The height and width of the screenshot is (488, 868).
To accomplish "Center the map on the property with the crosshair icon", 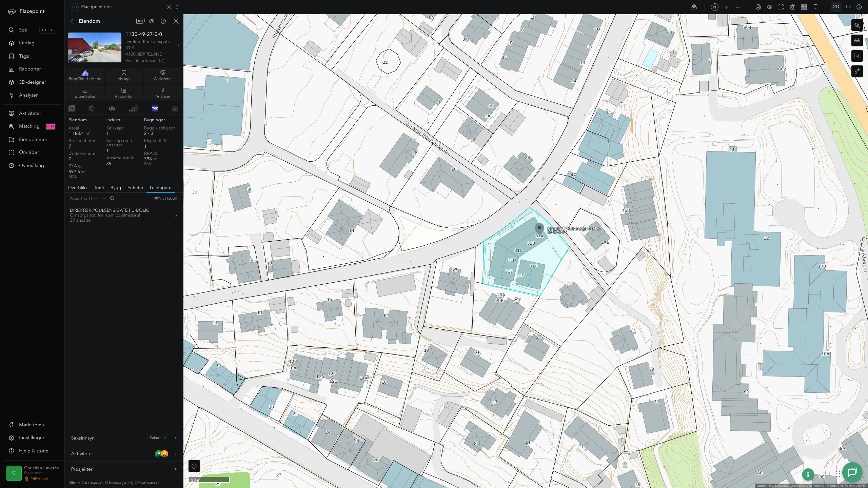I will click(163, 21).
